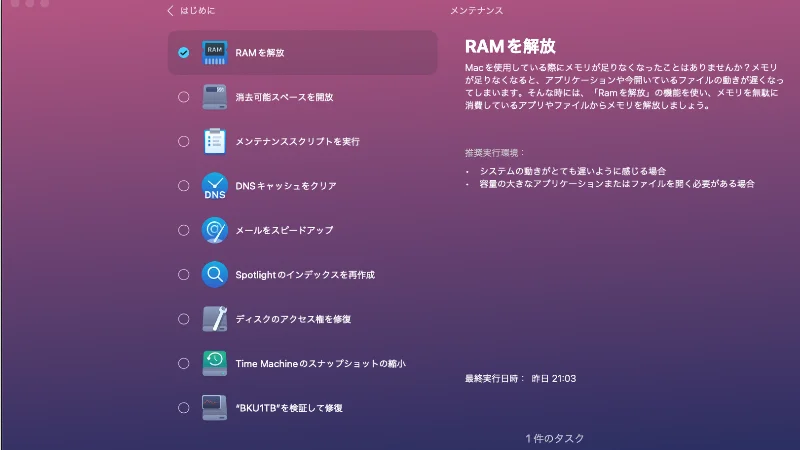Click the purgeable space disk icon
This screenshot has height=450, width=800.
(215, 97)
